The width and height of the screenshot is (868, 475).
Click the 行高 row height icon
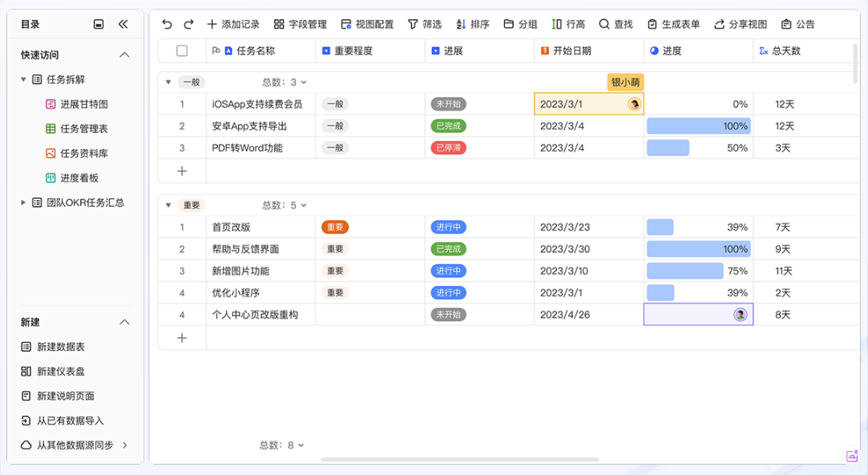coord(557,24)
